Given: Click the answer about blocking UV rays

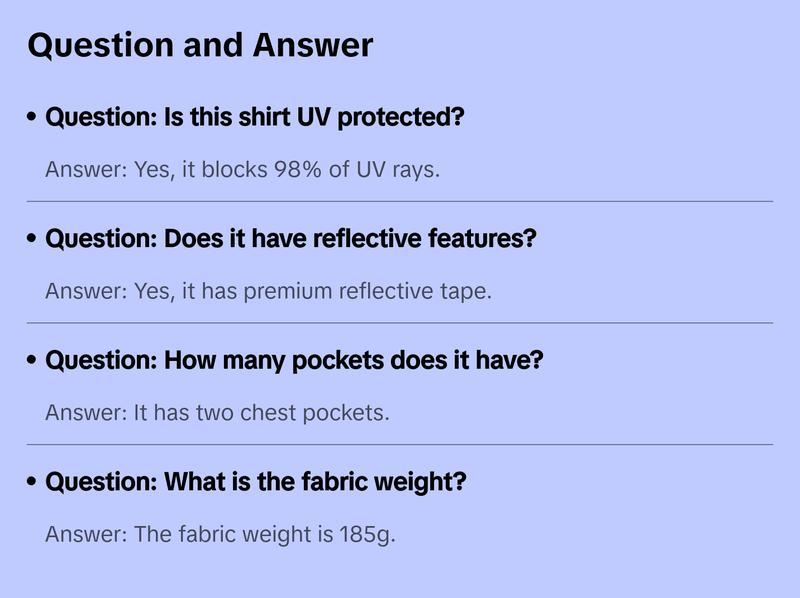Looking at the screenshot, I should click(243, 170).
